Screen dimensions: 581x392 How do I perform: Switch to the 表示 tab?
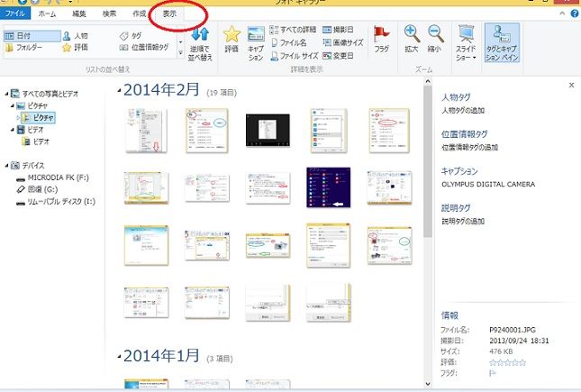pos(169,14)
